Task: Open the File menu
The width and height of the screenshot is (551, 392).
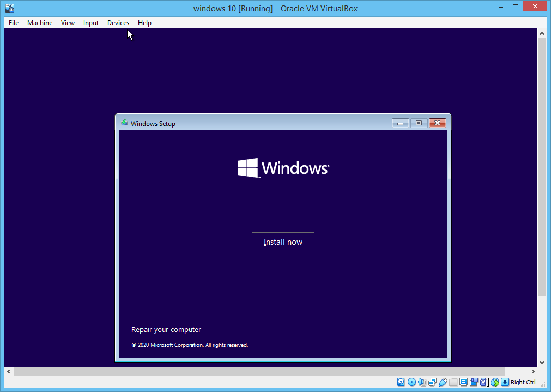Action: [x=14, y=23]
